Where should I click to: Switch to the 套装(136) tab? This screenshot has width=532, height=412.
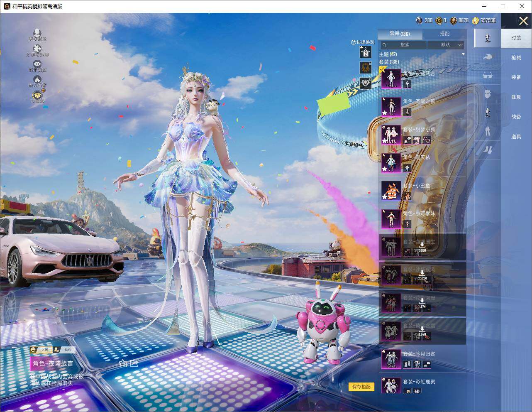(x=400, y=34)
